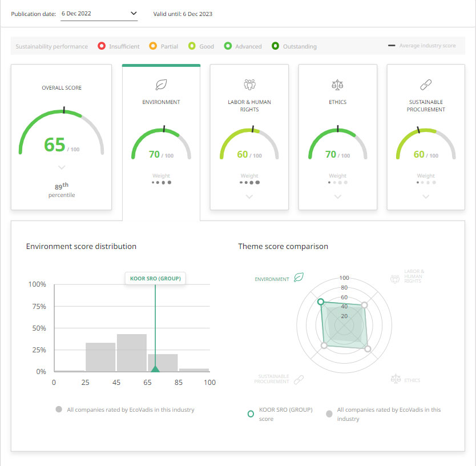Click the ENVIRONMENT label on radar chart

[272, 279]
